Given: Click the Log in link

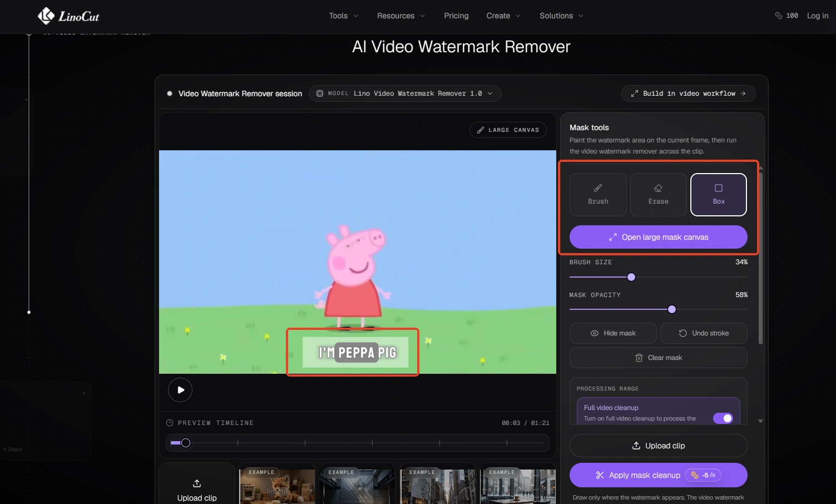Looking at the screenshot, I should click(x=818, y=16).
